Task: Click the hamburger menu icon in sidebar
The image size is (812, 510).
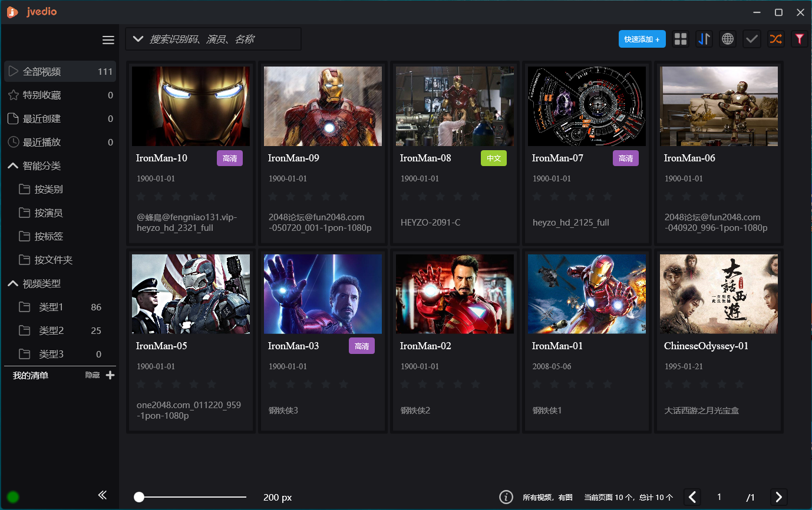Action: point(108,40)
